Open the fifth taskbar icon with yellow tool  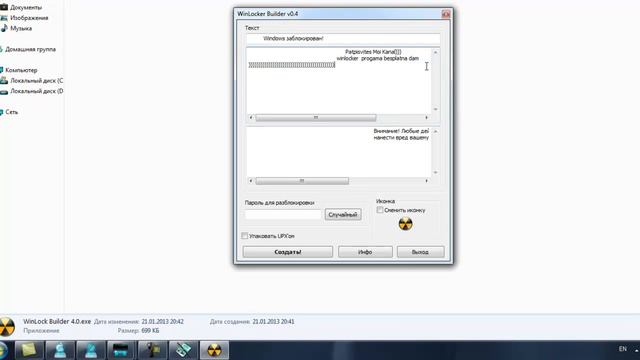[152, 350]
